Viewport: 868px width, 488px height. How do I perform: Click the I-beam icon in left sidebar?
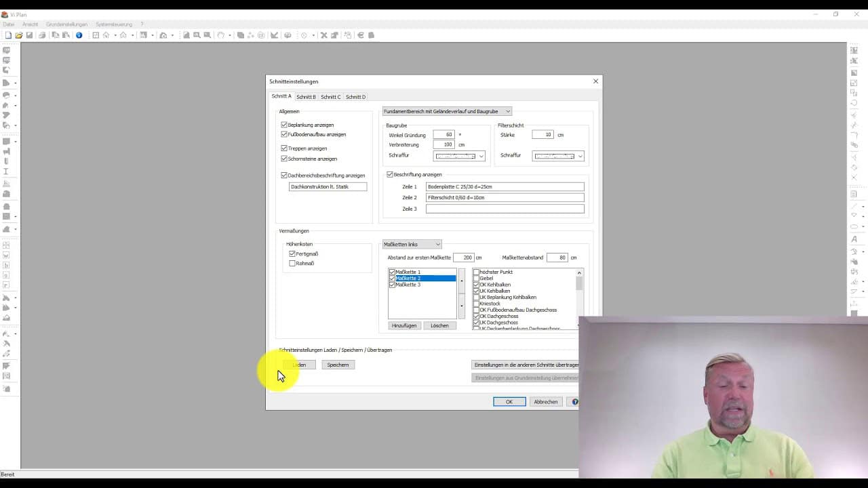[6, 171]
